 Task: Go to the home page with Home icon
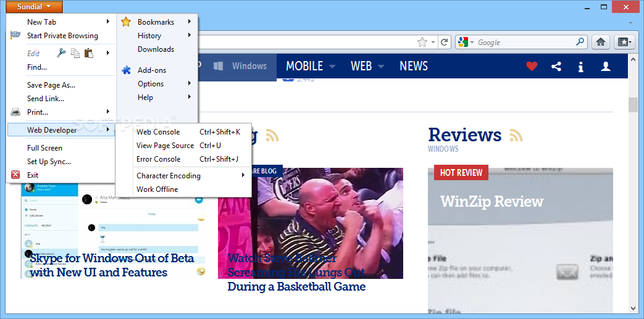pyautogui.click(x=600, y=42)
